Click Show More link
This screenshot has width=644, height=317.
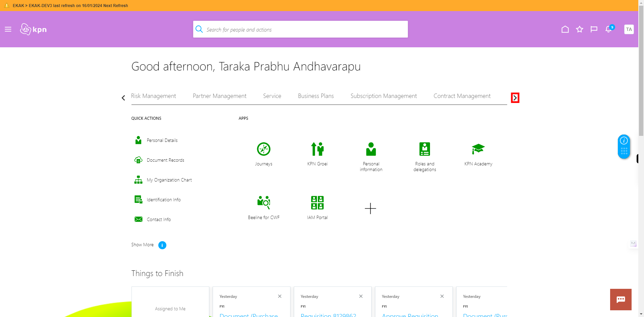pos(142,245)
